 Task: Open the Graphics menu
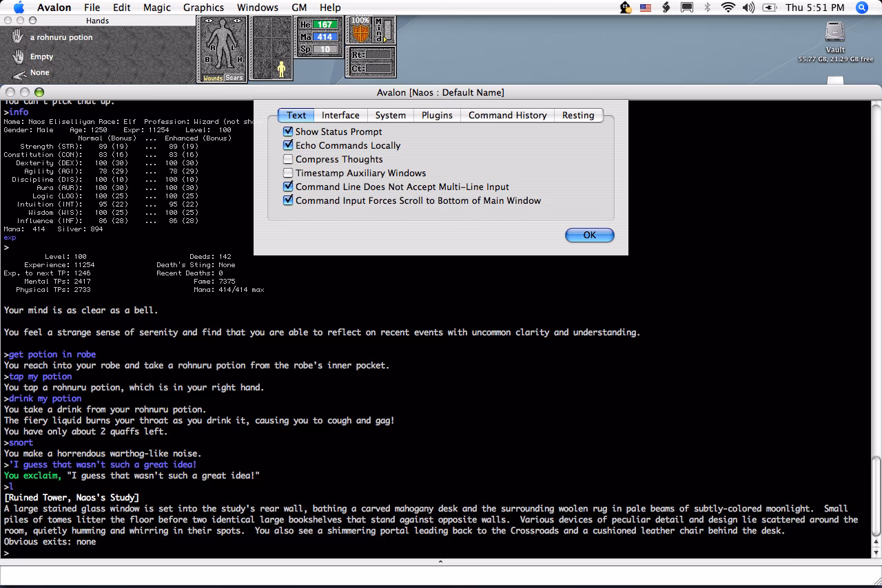[203, 8]
